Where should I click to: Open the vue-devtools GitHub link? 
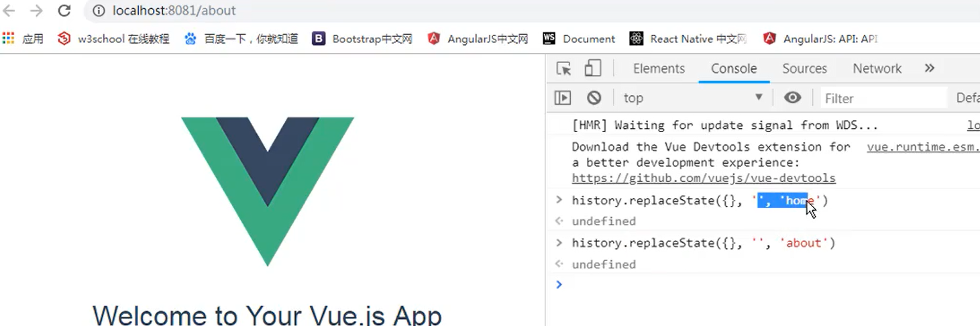click(704, 178)
